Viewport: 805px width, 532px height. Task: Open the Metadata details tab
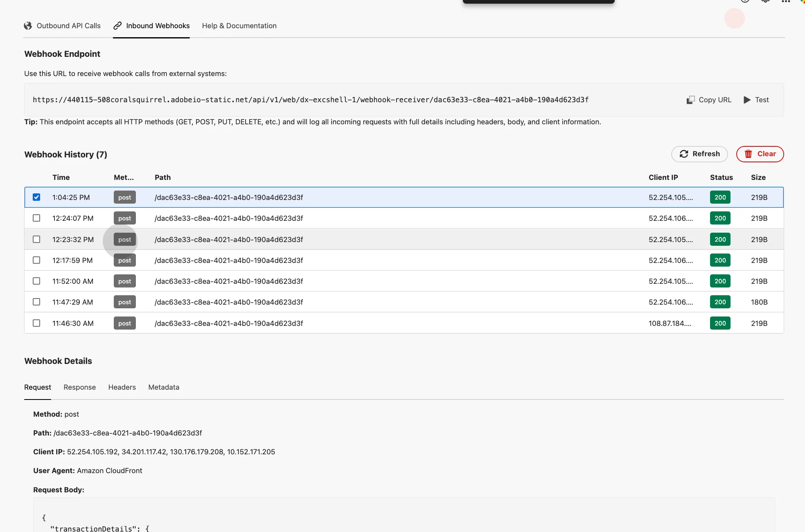pos(164,387)
